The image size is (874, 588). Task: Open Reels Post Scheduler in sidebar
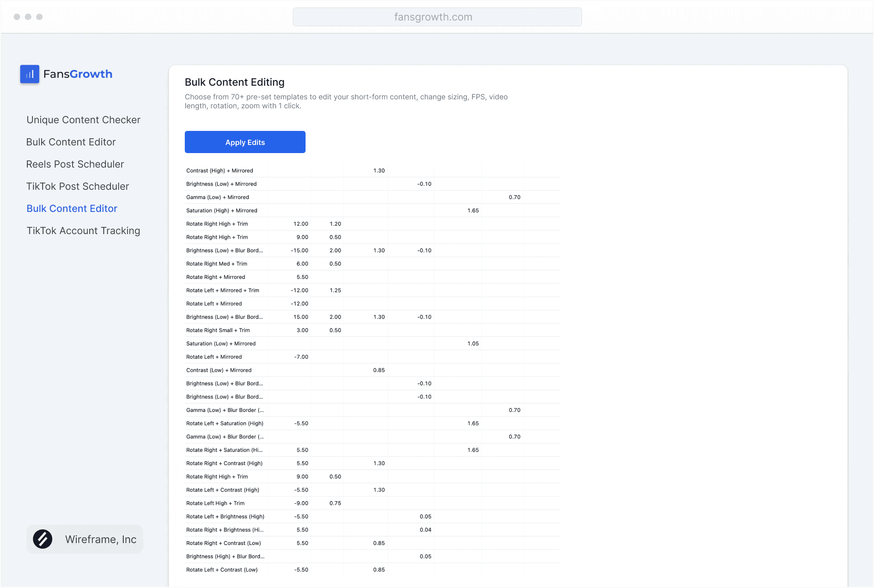coord(75,164)
